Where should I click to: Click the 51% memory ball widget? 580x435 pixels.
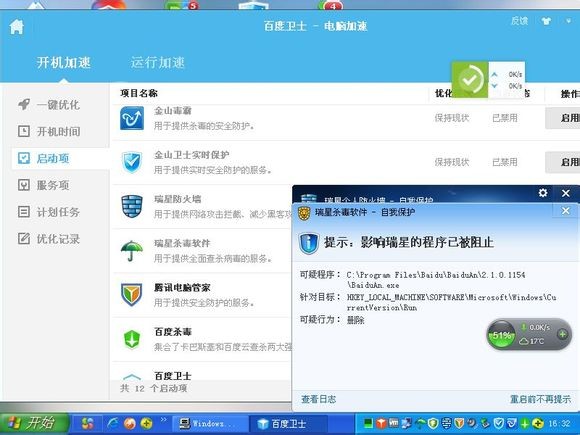pyautogui.click(x=501, y=335)
